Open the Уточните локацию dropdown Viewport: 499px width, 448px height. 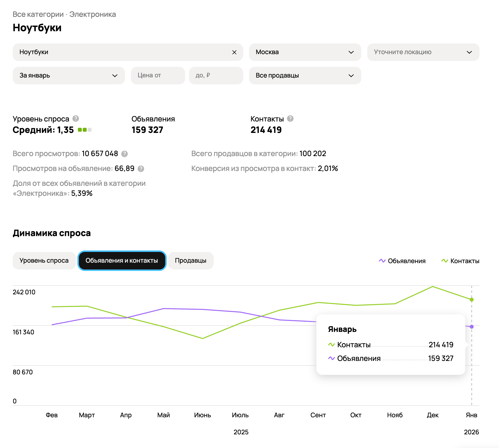tap(423, 52)
